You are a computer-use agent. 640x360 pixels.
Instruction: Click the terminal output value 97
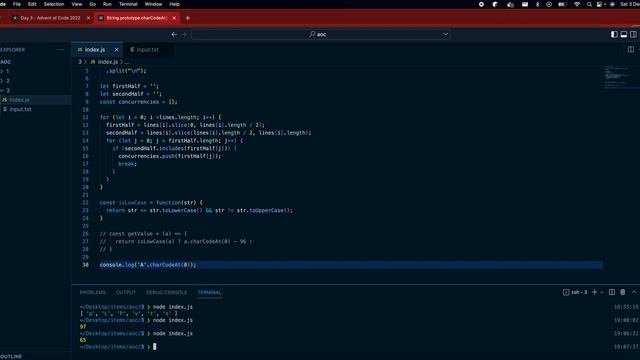83,327
